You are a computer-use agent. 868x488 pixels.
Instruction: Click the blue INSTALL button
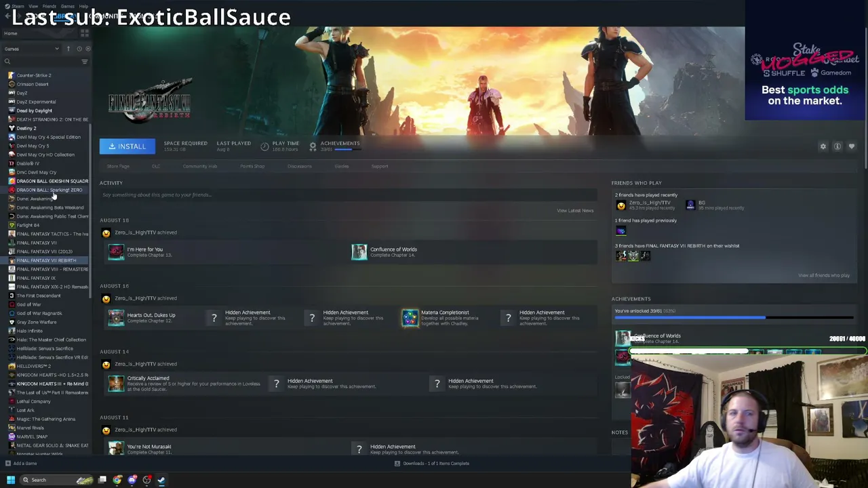click(127, 146)
